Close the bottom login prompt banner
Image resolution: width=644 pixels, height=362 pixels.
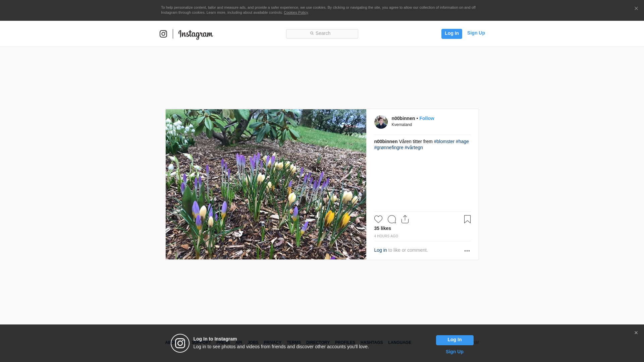636,333
